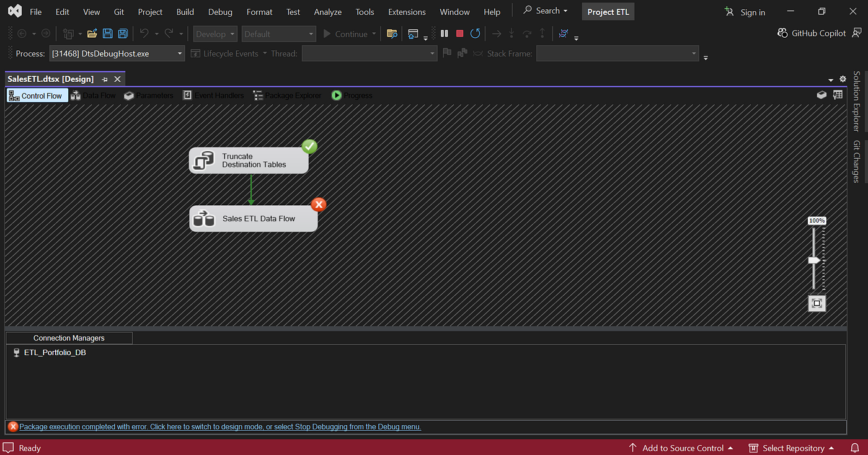Click the Open File folder icon
Screen dimensions: 868x455
[x=92, y=33]
